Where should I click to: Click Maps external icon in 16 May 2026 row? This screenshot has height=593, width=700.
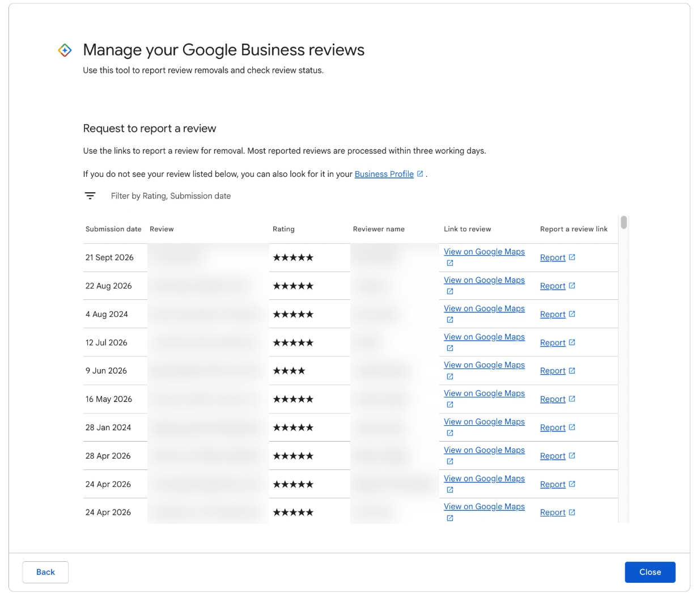click(450, 405)
